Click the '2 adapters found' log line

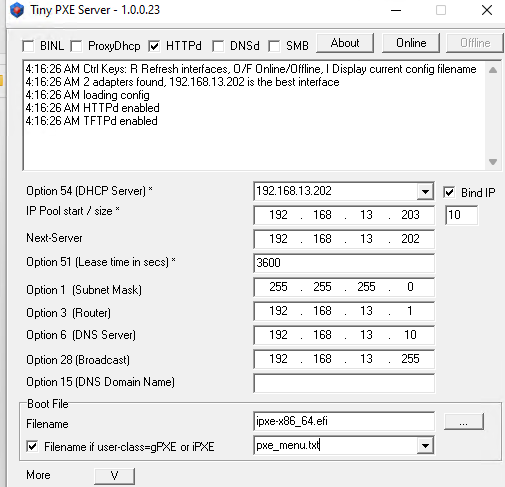pos(182,82)
